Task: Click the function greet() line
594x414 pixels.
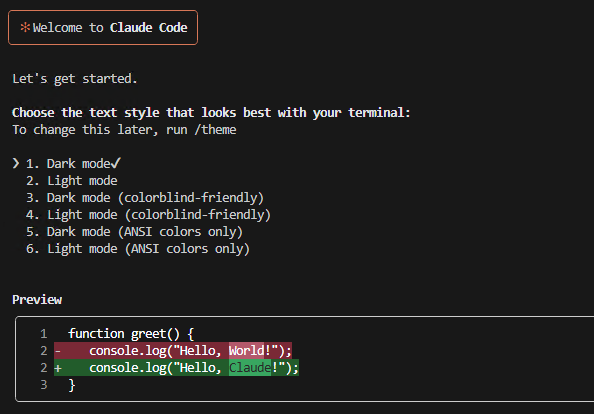Action: coord(131,334)
